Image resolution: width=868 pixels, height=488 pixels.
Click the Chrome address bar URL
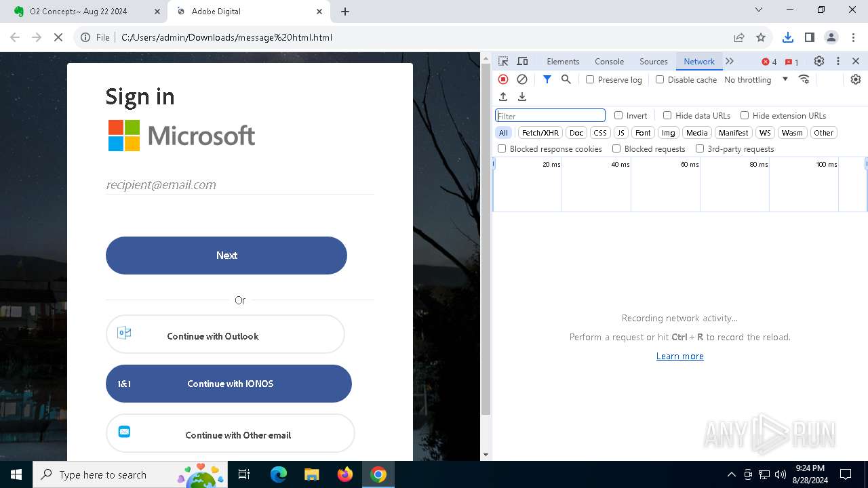click(226, 37)
